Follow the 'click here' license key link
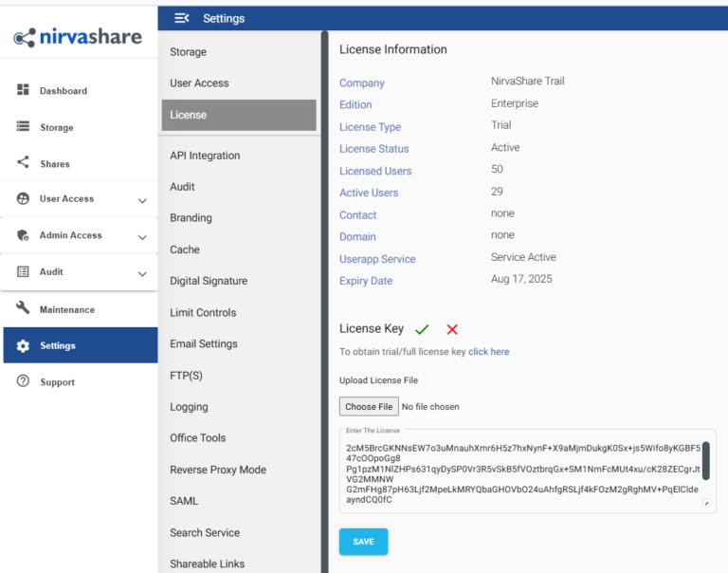Screen dimensions: 728x573 tap(489, 352)
